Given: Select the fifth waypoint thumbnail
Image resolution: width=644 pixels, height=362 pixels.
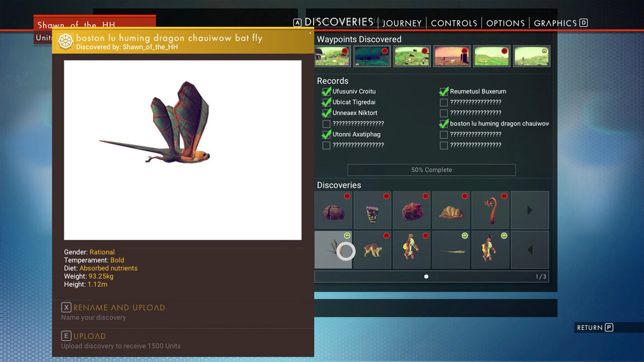Looking at the screenshot, I should pos(491,56).
